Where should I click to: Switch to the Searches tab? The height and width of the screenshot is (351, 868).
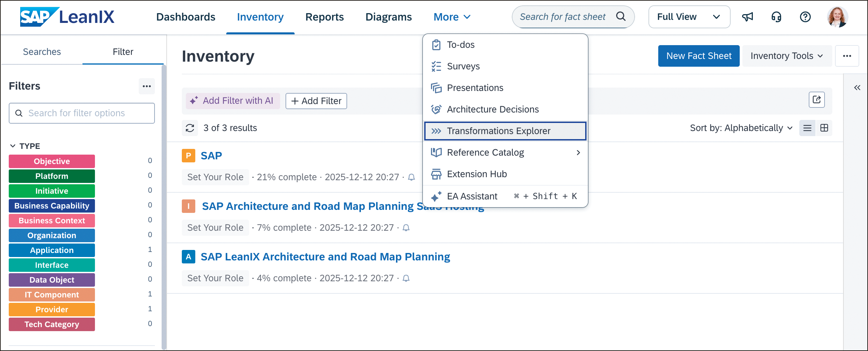coord(42,52)
